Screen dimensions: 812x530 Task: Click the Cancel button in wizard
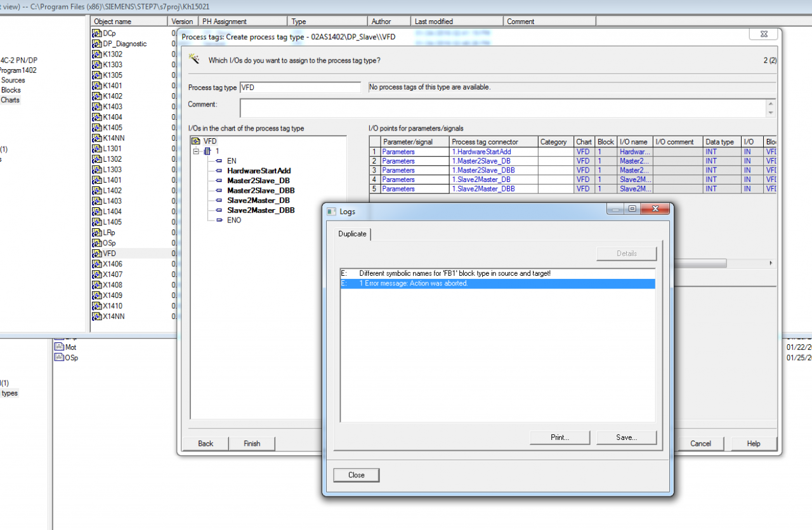coord(701,443)
